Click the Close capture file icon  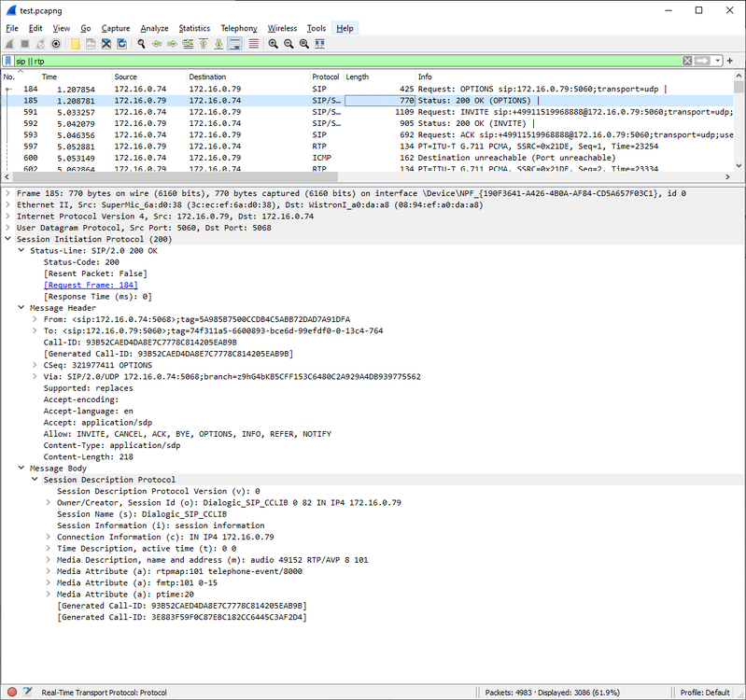[x=106, y=44]
